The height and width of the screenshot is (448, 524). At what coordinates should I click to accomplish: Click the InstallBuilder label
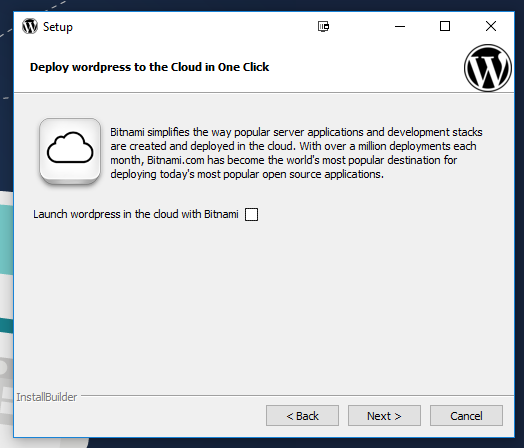coord(47,397)
